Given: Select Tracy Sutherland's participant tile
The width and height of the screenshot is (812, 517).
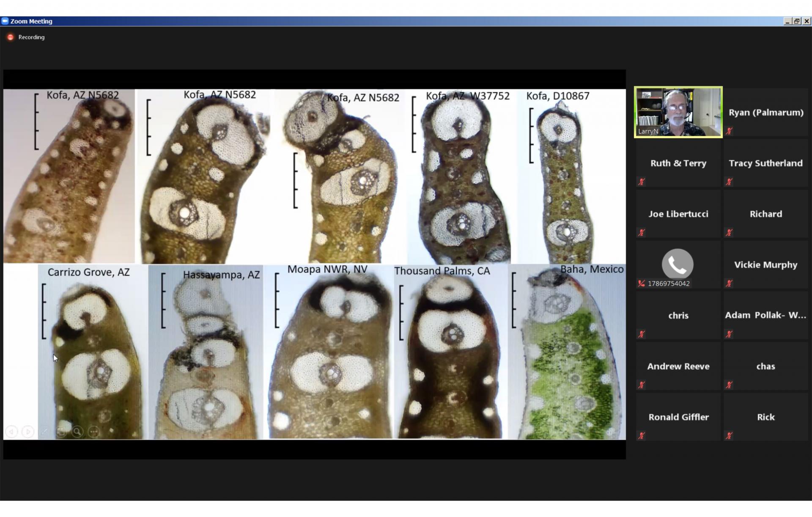Looking at the screenshot, I should coord(765,163).
